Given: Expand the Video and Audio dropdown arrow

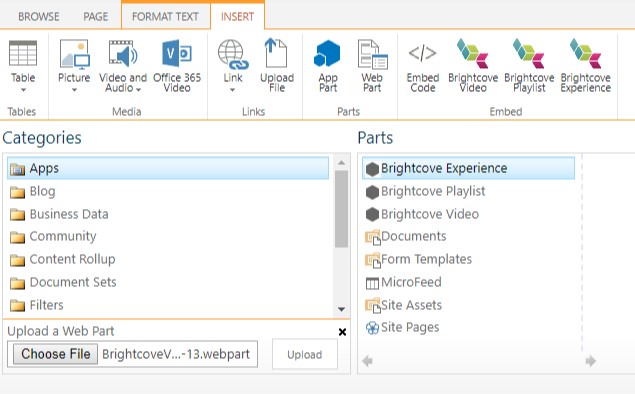Looking at the screenshot, I should pyautogui.click(x=139, y=89).
